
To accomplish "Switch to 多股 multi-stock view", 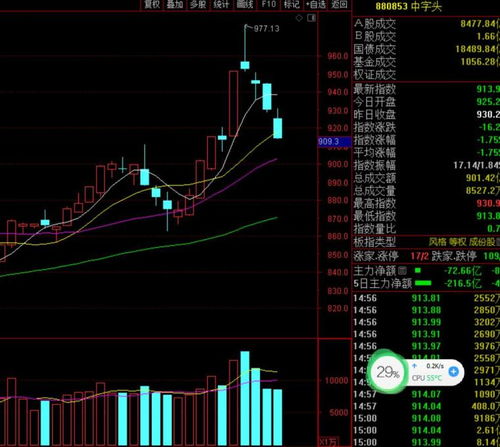I will click(x=198, y=4).
